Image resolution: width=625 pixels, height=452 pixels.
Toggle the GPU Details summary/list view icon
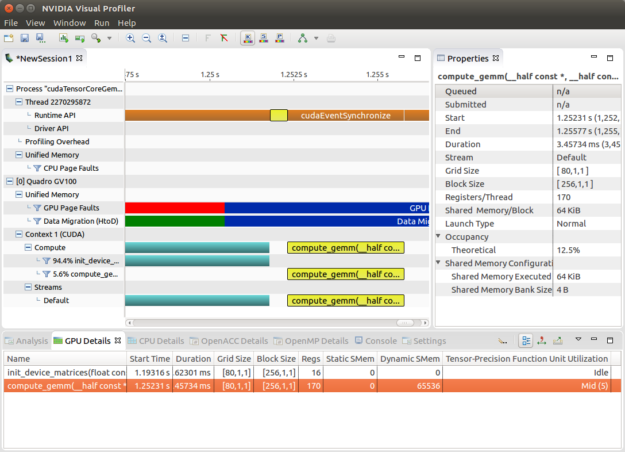pyautogui.click(x=526, y=341)
